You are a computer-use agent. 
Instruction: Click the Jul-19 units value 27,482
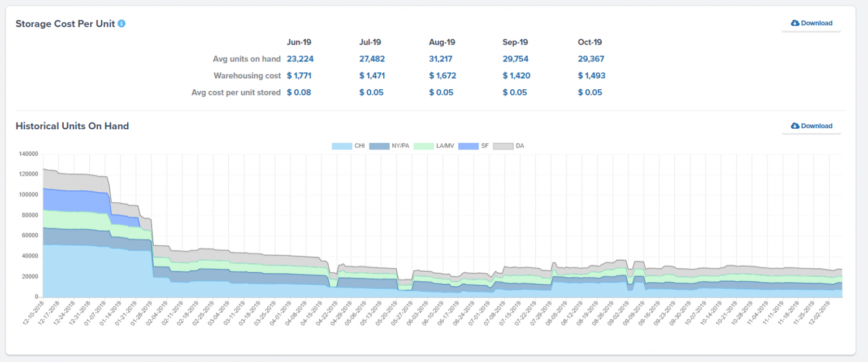(x=372, y=59)
